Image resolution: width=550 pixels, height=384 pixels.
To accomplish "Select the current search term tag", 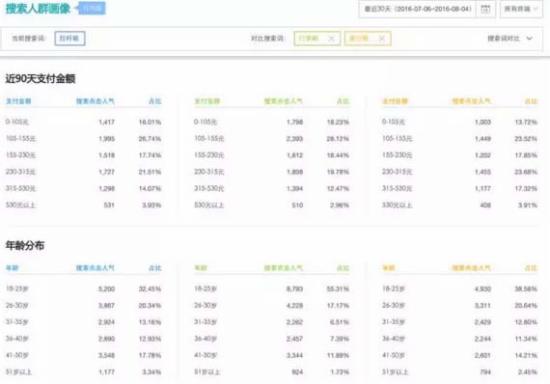I will [x=70, y=38].
